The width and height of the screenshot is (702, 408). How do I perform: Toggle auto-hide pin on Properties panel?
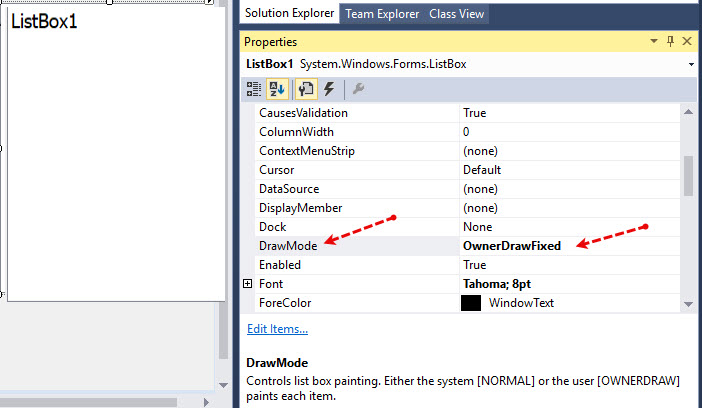(670, 41)
